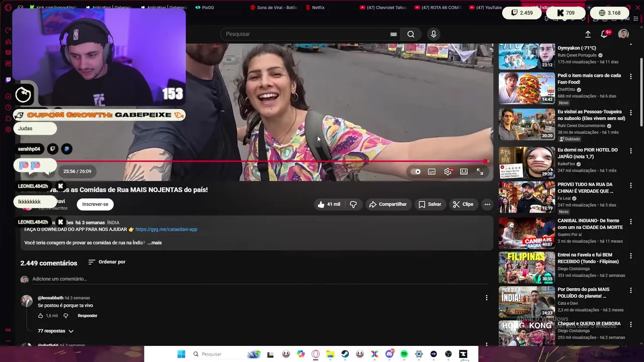Reply to @leosabbath with Responder
Image resolution: width=644 pixels, height=362 pixels.
[88, 316]
